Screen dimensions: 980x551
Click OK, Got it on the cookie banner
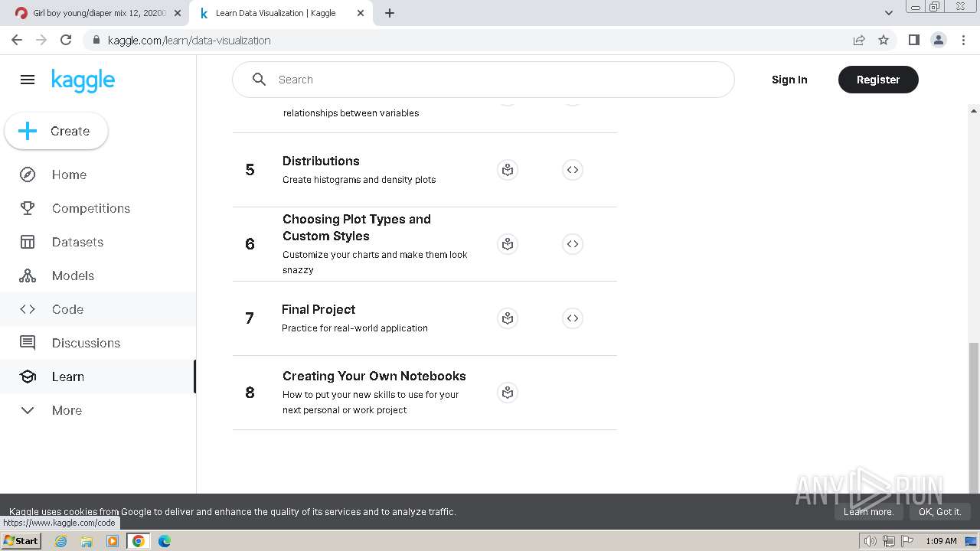pyautogui.click(x=939, y=512)
